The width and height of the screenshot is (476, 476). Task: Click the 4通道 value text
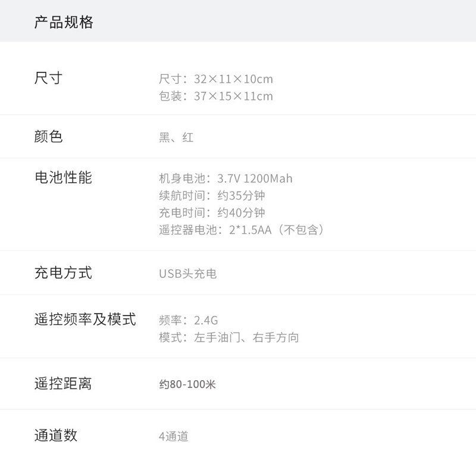click(174, 437)
